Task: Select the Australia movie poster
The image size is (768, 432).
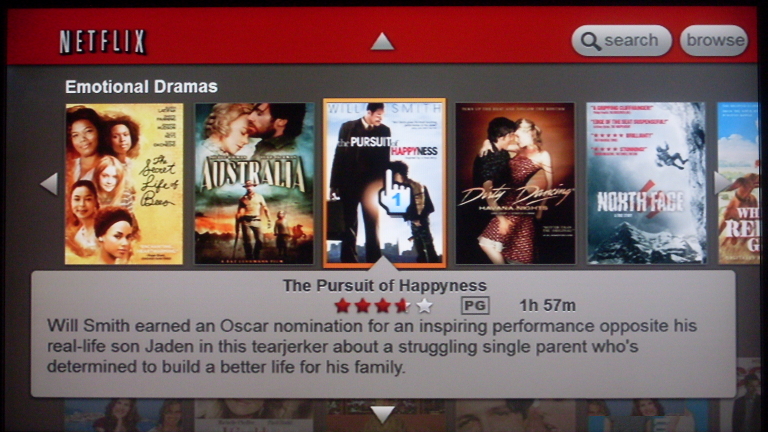Action: [254, 184]
